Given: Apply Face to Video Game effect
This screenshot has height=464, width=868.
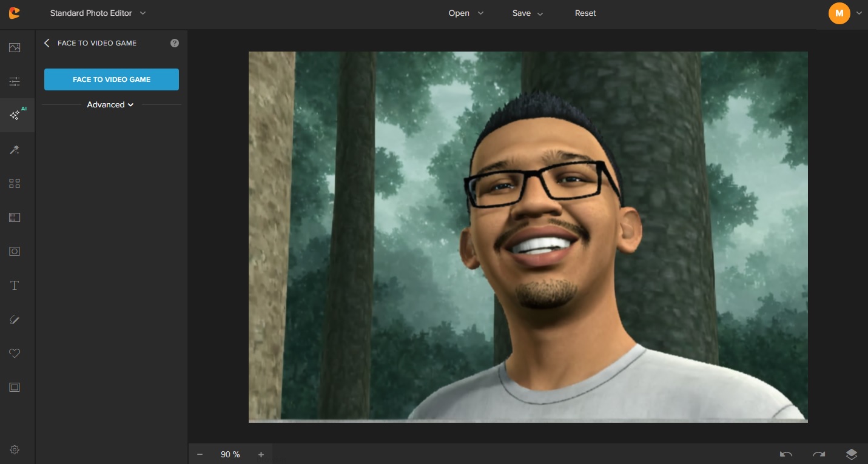Looking at the screenshot, I should tap(112, 79).
